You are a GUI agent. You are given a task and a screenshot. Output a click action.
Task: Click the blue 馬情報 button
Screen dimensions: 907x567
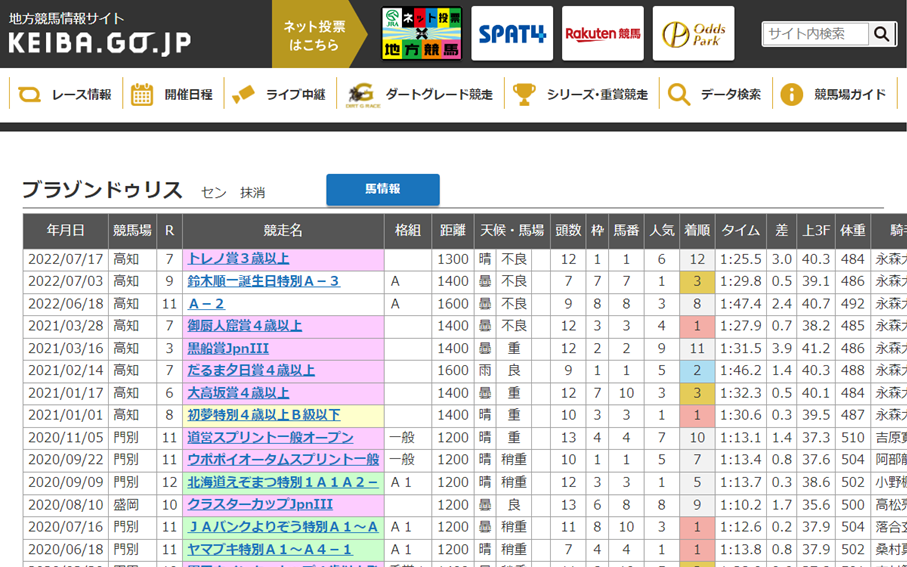pos(382,189)
